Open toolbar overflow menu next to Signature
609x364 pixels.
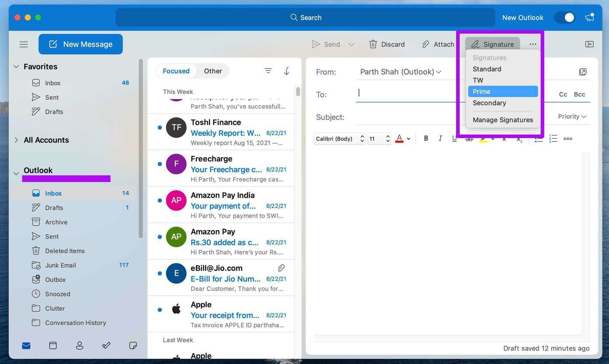click(532, 44)
